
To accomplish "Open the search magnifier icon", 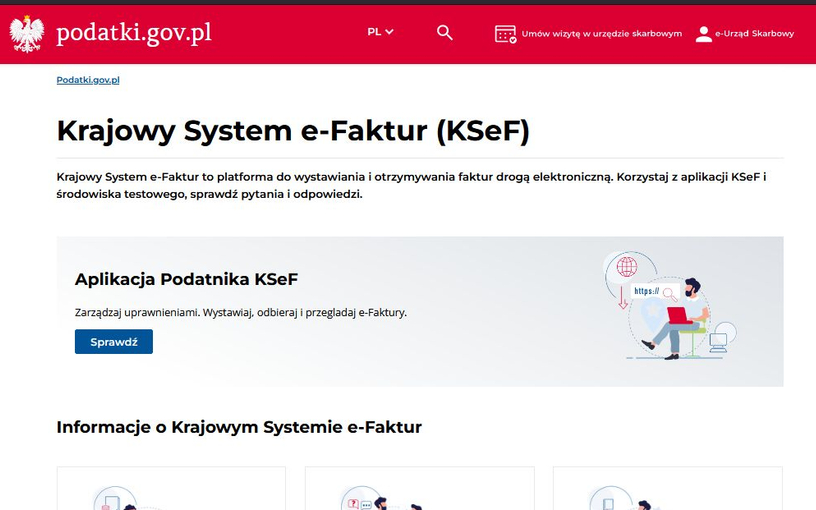I will tap(444, 33).
